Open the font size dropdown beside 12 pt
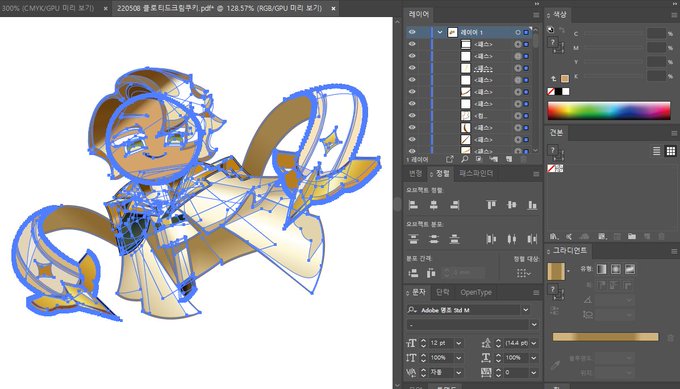The height and width of the screenshot is (389, 680). click(458, 343)
